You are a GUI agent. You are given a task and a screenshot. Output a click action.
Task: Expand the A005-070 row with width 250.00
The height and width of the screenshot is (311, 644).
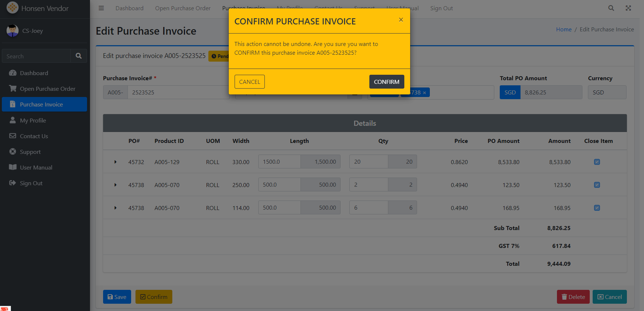[x=115, y=185]
